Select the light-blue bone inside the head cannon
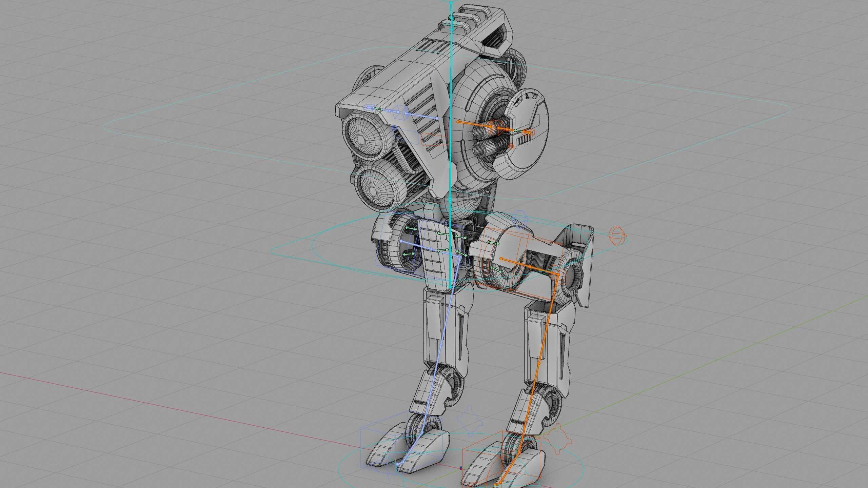Image resolution: width=868 pixels, height=488 pixels. pos(421,116)
